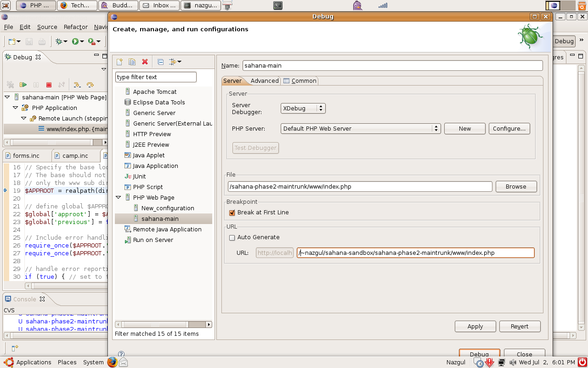Collapse PHP Application node in Debug view
The height and width of the screenshot is (368, 588).
coord(16,108)
